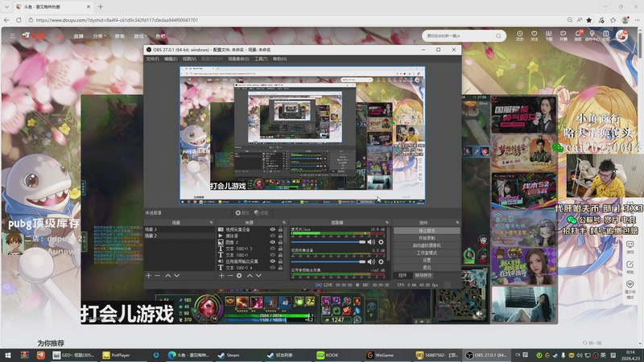This screenshot has height=362, width=644.
Task: Open 设置 in OBS controls
Action: [427, 260]
